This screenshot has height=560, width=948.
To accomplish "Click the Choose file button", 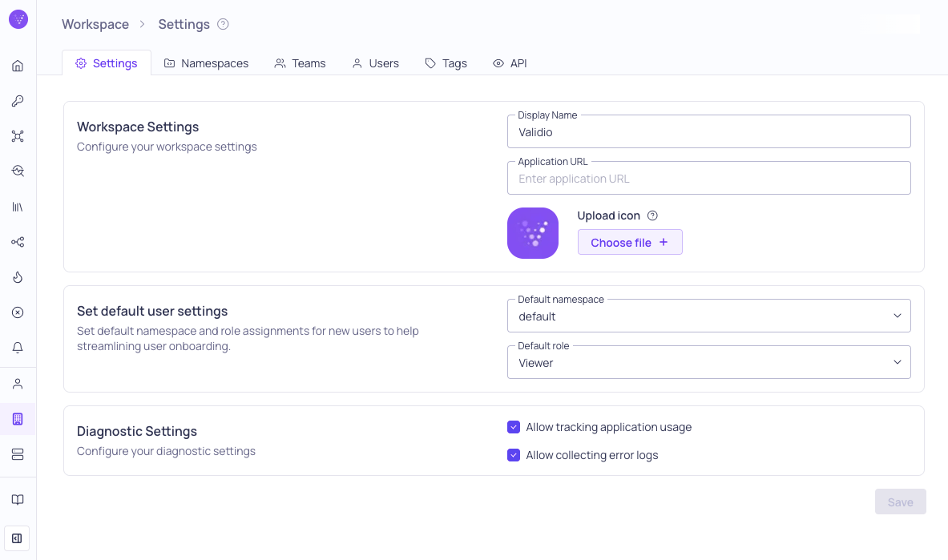I will [629, 242].
